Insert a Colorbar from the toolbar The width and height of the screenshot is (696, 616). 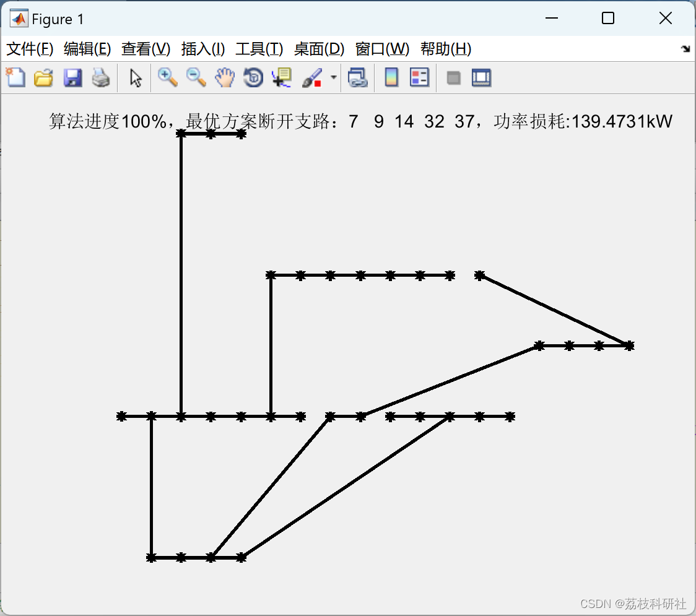pos(391,77)
